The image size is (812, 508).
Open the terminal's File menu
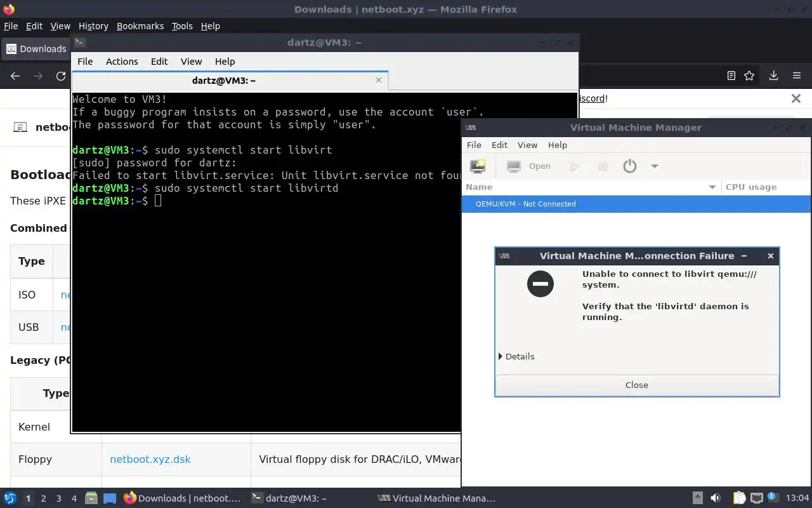pos(85,62)
